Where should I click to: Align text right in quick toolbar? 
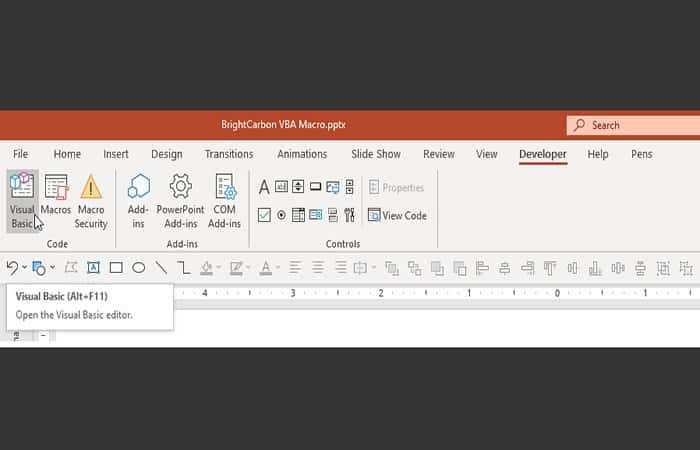coord(341,268)
